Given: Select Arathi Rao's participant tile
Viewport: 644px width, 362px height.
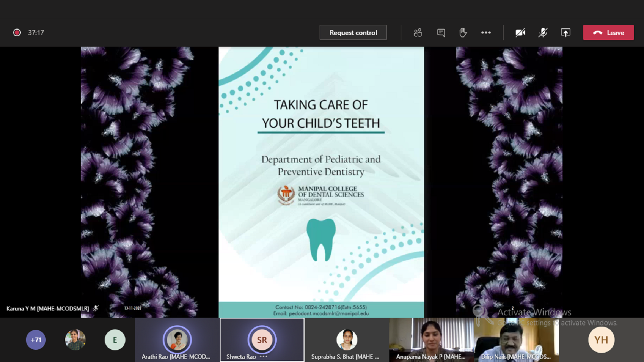Looking at the screenshot, I should pyautogui.click(x=177, y=340).
